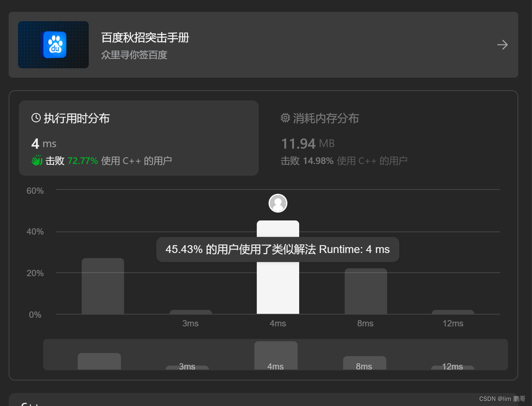Open the 百度秋招突击手册 title
Image resolution: width=532 pixels, height=406 pixels.
145,38
